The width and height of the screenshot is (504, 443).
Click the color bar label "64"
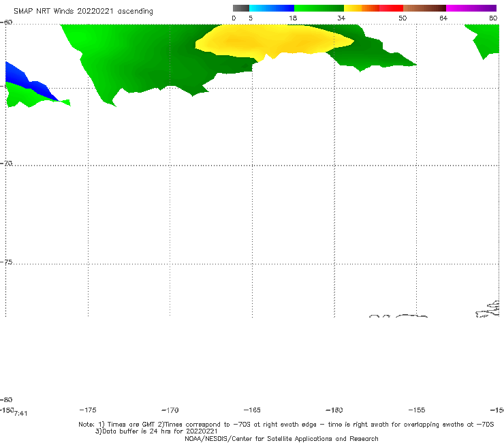(443, 18)
